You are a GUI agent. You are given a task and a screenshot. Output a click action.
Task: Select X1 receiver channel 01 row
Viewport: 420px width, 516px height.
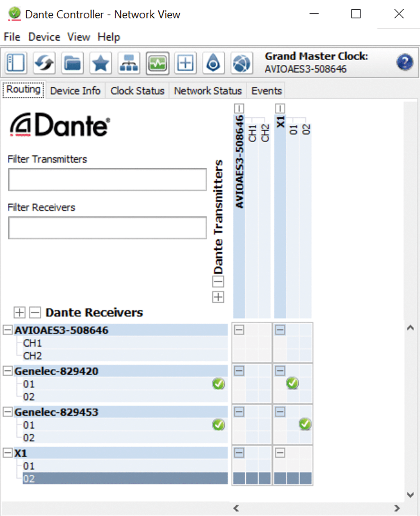[x=125, y=466]
